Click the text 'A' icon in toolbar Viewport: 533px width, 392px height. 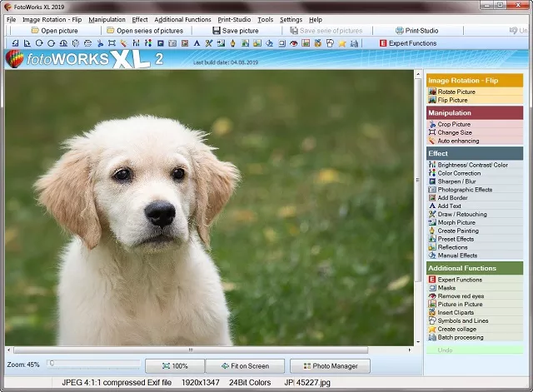pos(197,42)
